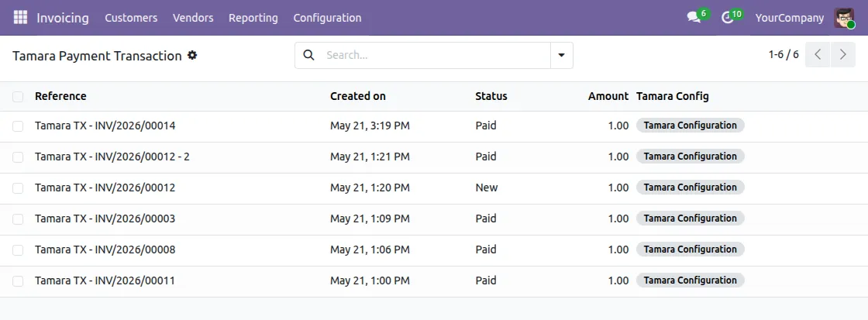Open record Tamara TX - INV/2026/00012 - 2
The height and width of the screenshot is (320, 868).
(x=112, y=157)
